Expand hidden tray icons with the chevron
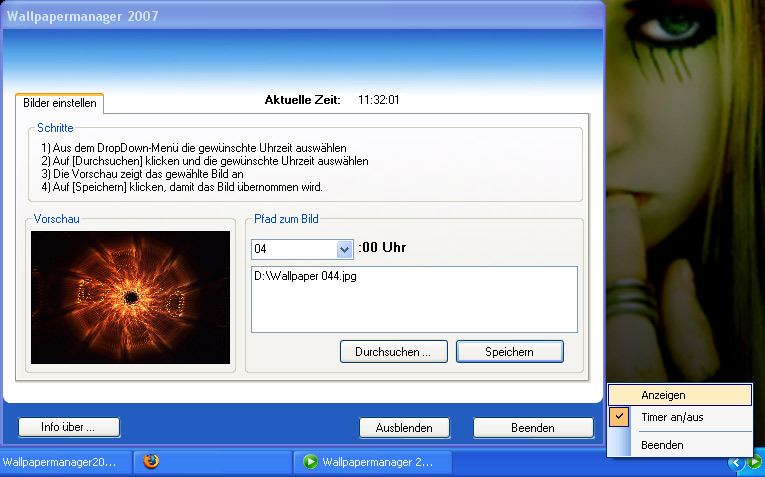765x477 pixels. point(737,462)
